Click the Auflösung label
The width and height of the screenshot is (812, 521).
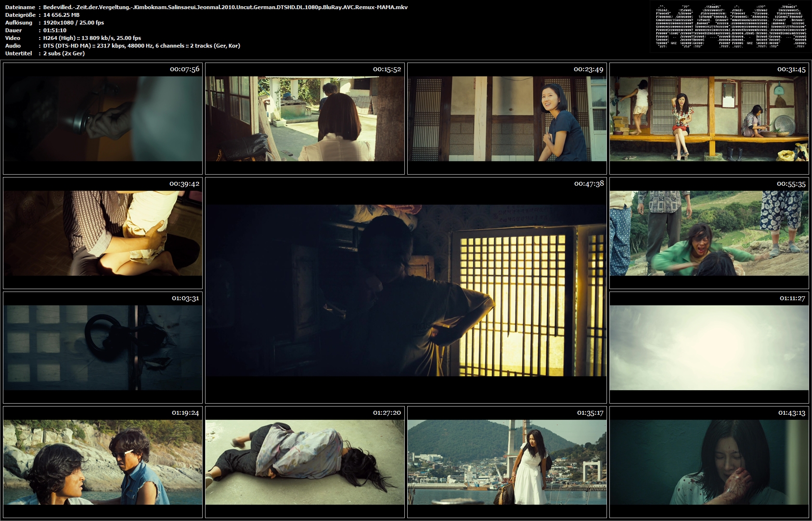coord(19,23)
